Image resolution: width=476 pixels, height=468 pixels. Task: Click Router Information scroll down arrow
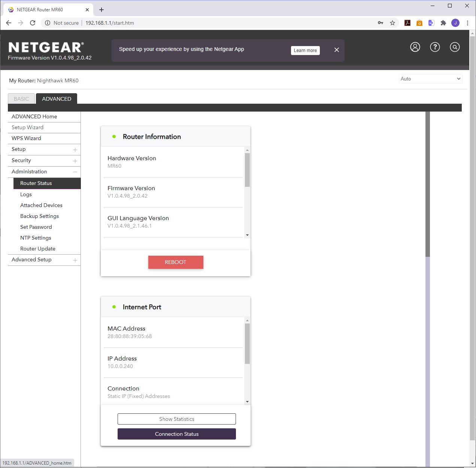[247, 235]
